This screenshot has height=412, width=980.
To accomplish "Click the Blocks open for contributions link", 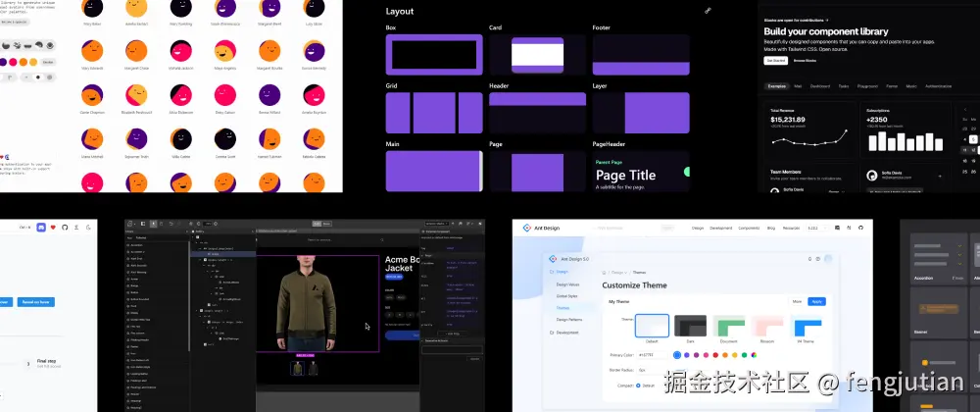I will [796, 20].
